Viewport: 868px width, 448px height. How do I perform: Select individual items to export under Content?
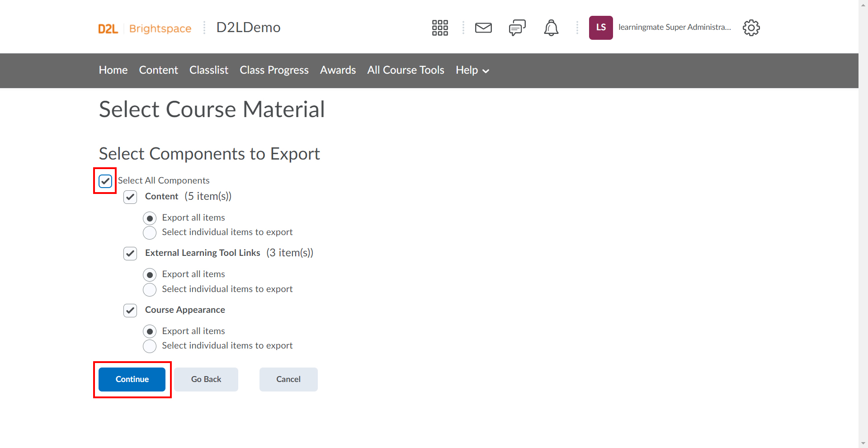[x=149, y=232]
